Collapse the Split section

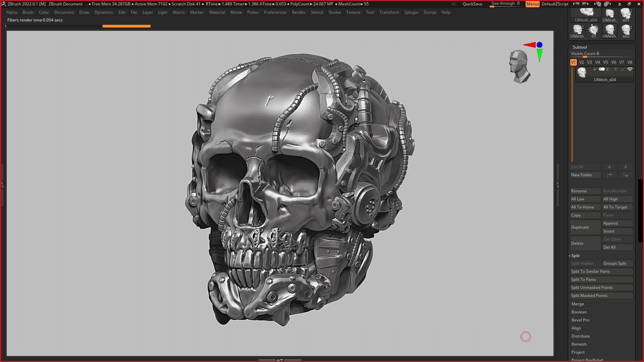[576, 256]
